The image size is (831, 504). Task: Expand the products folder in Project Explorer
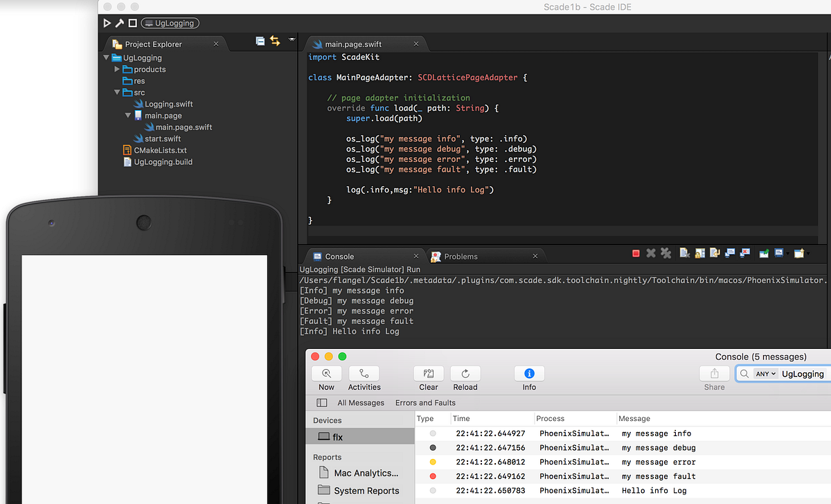pyautogui.click(x=116, y=69)
